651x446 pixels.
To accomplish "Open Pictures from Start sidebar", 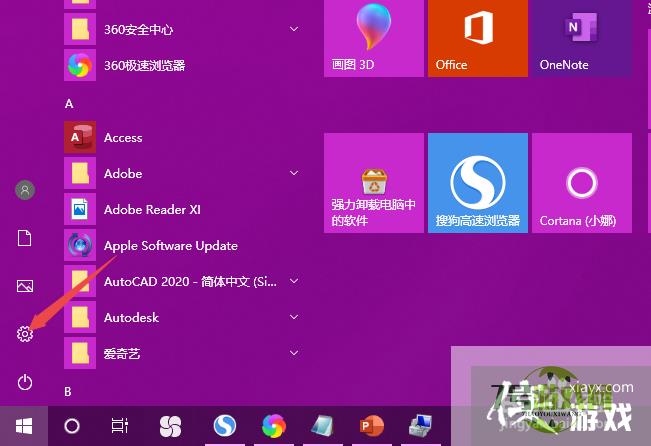I will click(x=25, y=286).
